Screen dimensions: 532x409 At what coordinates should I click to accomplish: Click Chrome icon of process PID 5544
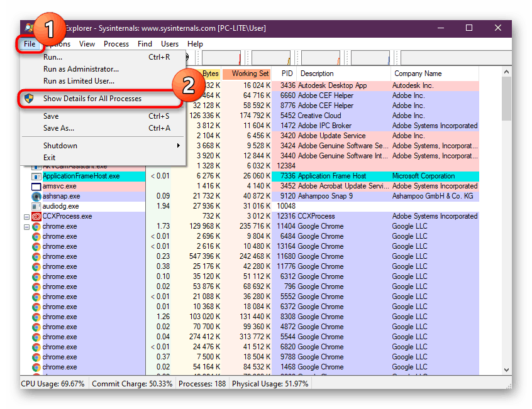click(x=36, y=337)
